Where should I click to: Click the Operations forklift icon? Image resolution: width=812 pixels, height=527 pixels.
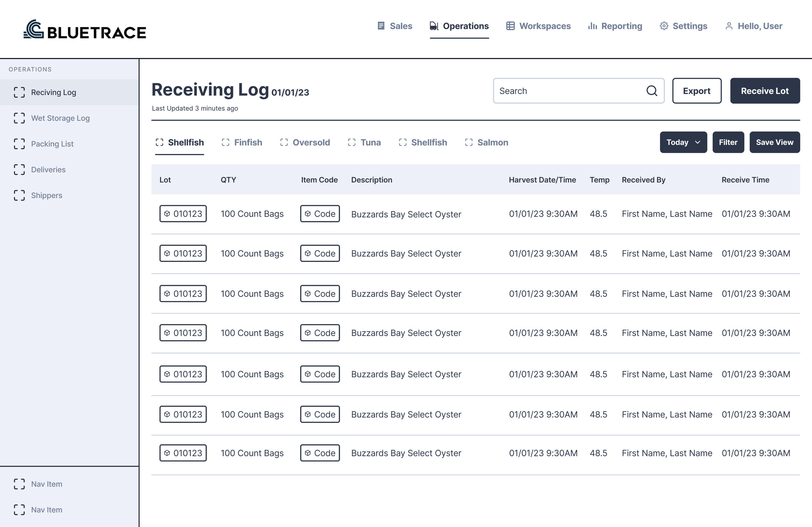click(x=434, y=26)
